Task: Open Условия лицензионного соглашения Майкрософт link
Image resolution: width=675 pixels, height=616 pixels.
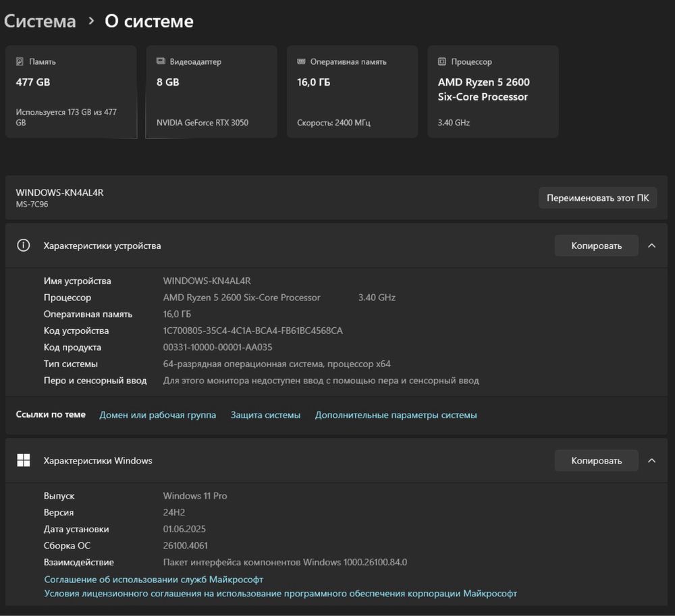Action: (x=281, y=593)
